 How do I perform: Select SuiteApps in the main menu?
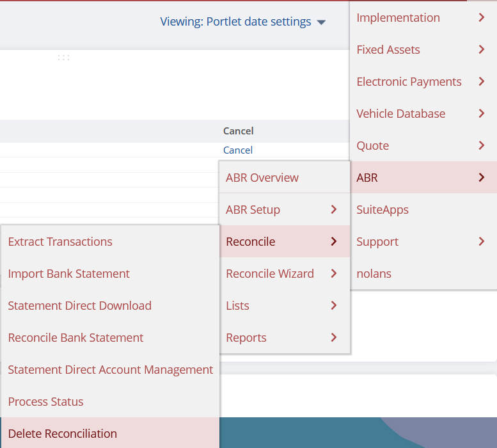pyautogui.click(x=383, y=209)
